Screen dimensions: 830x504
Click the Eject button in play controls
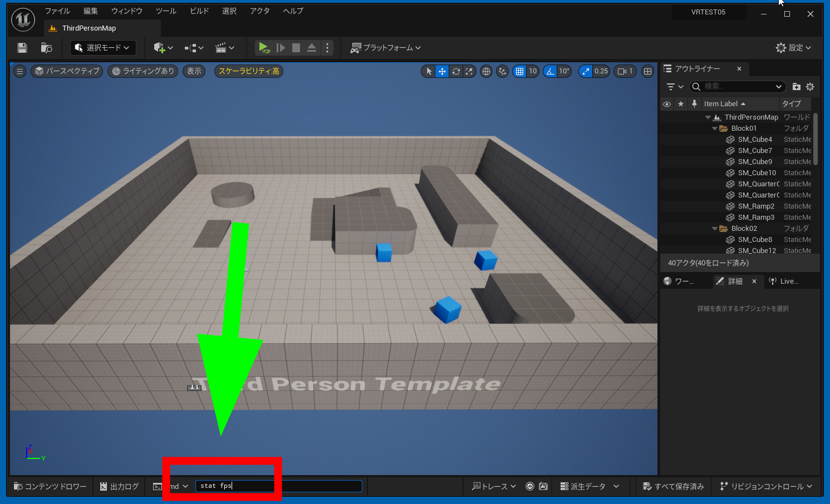click(x=312, y=48)
